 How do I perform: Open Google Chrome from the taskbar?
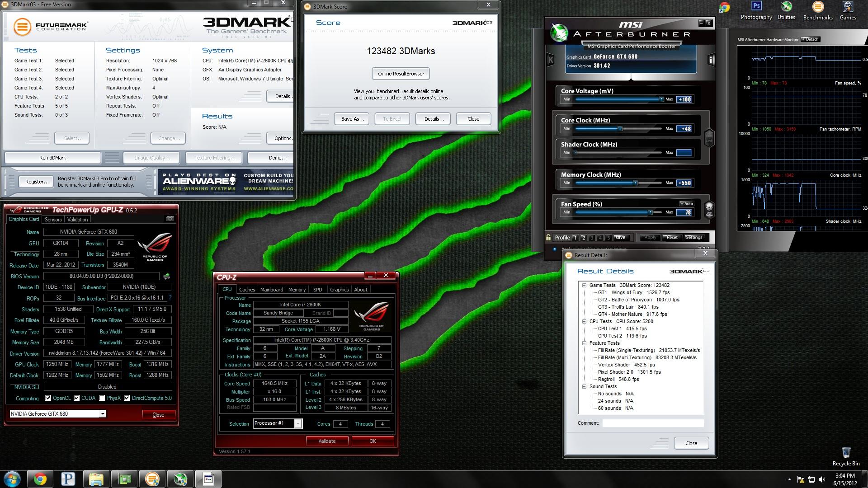tap(40, 479)
